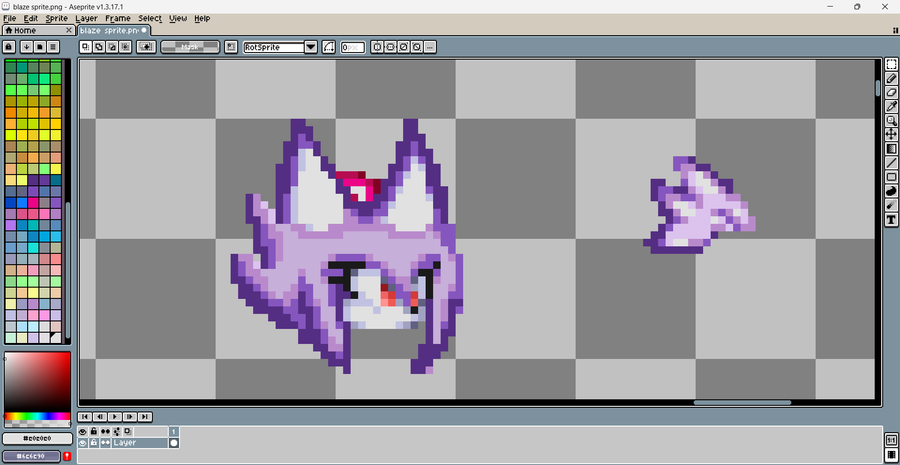Click the preview window button bottom right
The image size is (900, 465).
coord(891,440)
